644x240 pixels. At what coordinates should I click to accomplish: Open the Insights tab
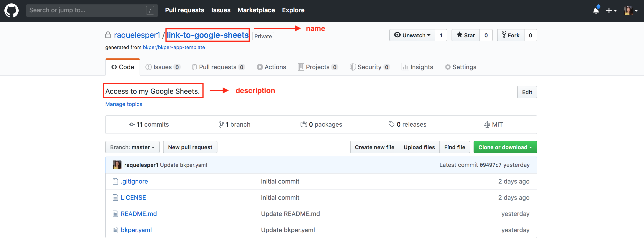417,67
